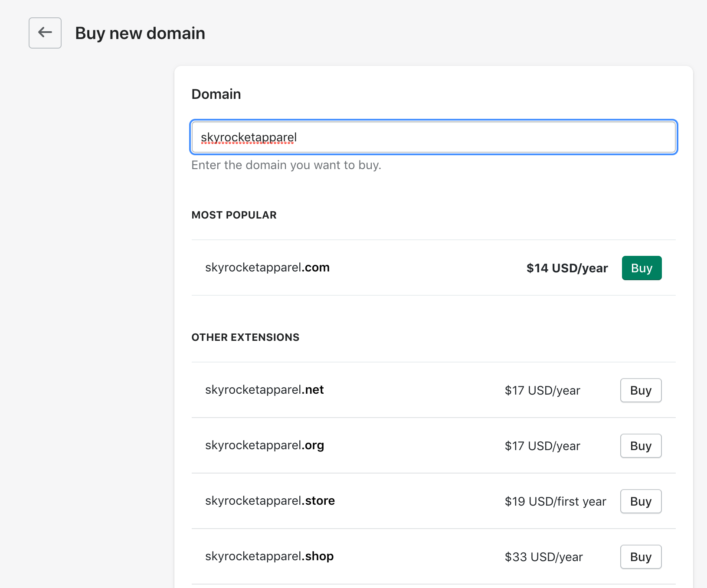The height and width of the screenshot is (588, 707).
Task: Buy the skyrocketapparel.net domain
Action: point(641,390)
